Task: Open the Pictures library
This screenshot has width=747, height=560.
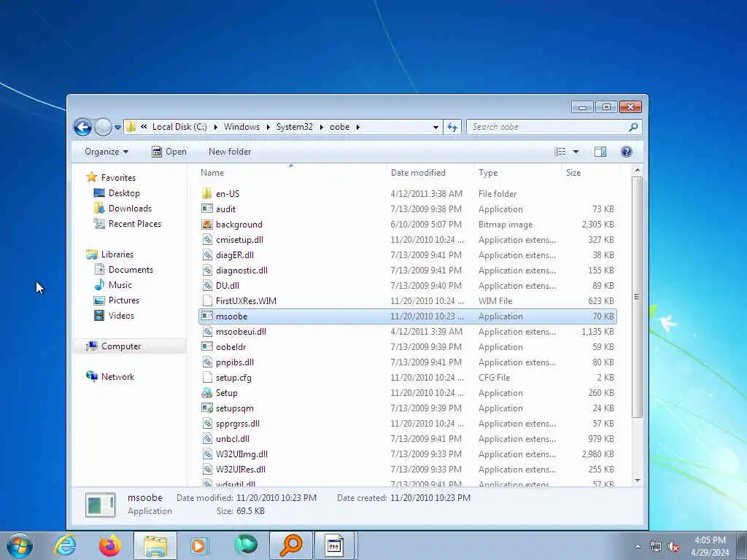Action: [124, 300]
